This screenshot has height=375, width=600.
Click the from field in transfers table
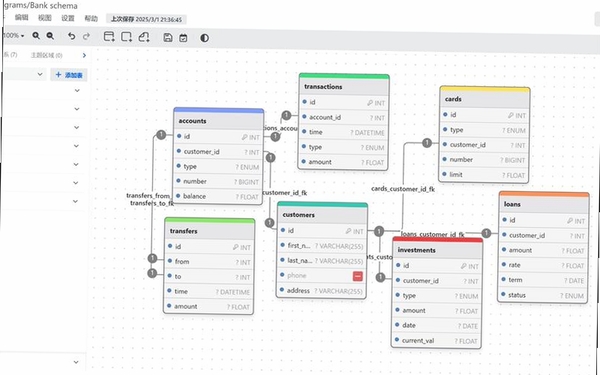(x=209, y=262)
